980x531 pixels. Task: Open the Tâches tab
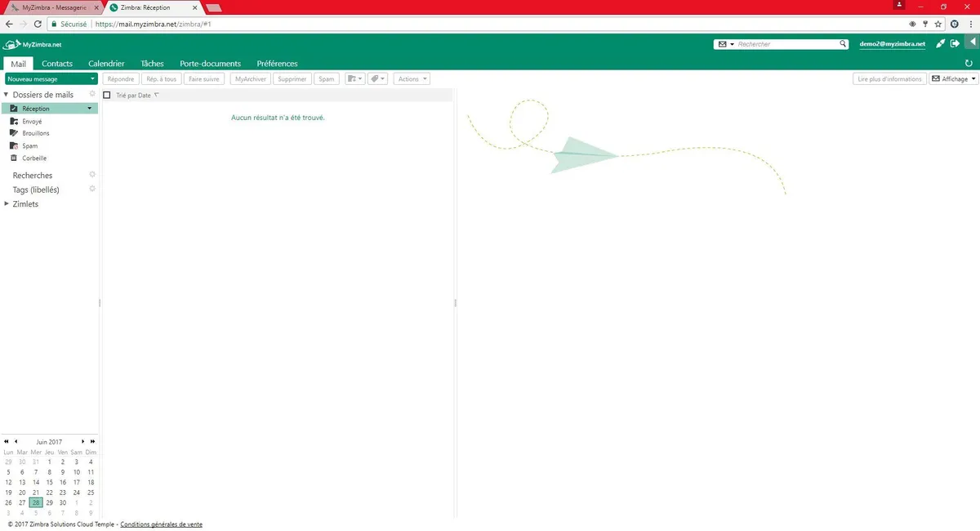[152, 64]
